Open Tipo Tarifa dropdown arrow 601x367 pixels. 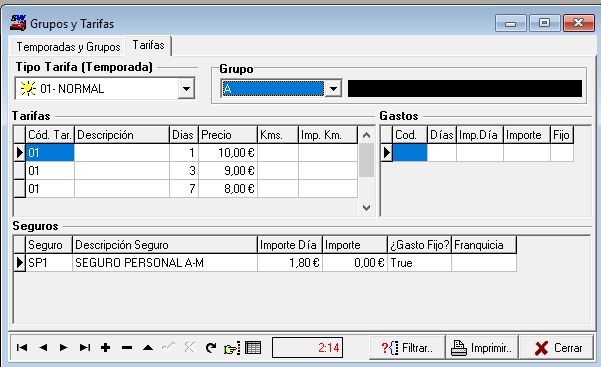coord(186,89)
